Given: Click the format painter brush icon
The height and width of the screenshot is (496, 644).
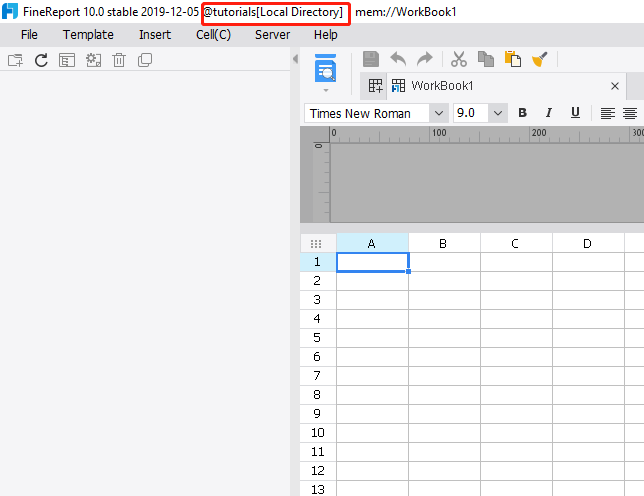Looking at the screenshot, I should pyautogui.click(x=540, y=59).
